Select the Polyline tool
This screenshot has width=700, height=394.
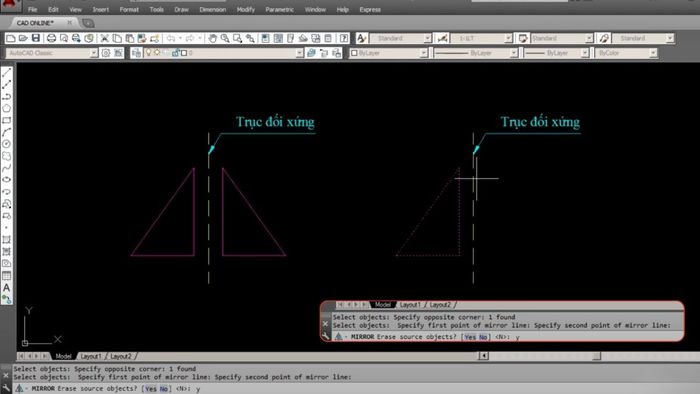click(x=7, y=97)
